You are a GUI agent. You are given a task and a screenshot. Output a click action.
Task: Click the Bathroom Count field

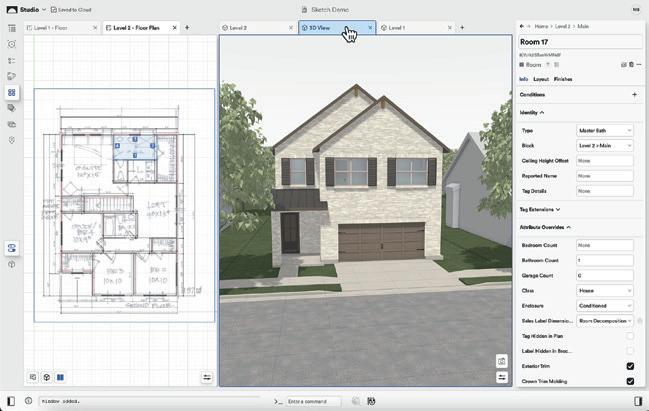[605, 260]
